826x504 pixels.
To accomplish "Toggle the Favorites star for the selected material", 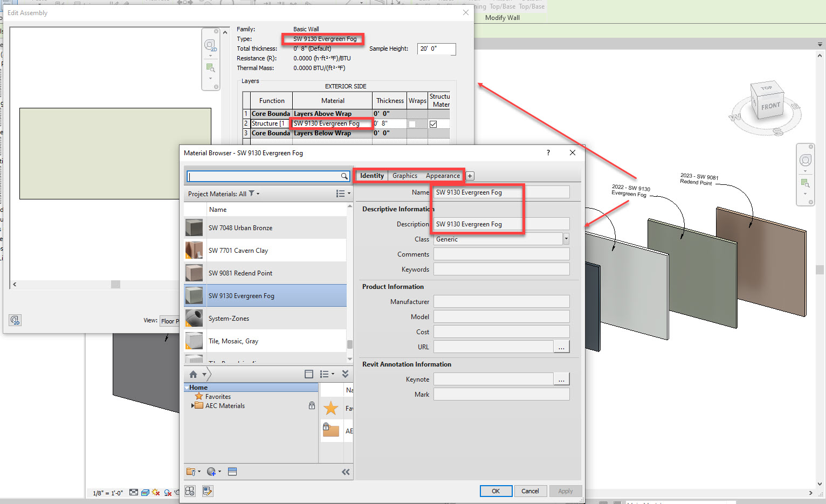I will coord(331,408).
